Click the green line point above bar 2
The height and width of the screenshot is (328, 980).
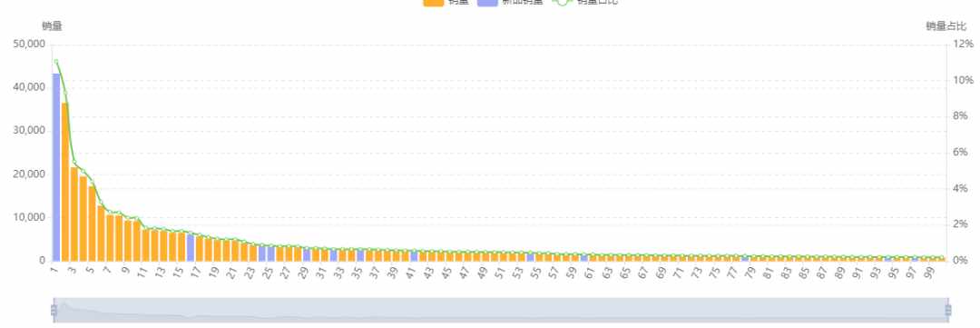coord(65,93)
